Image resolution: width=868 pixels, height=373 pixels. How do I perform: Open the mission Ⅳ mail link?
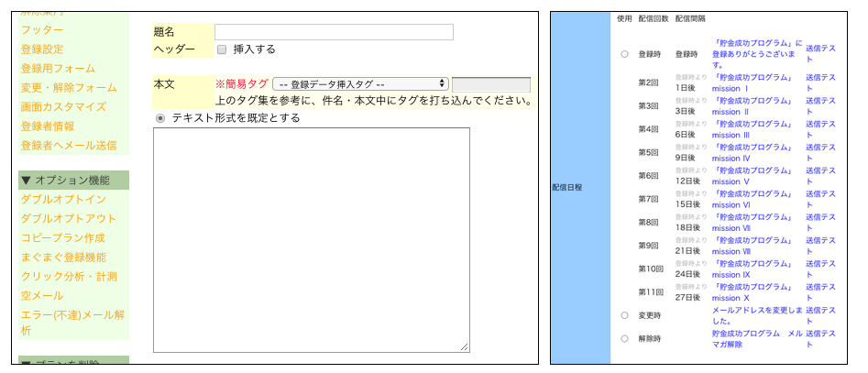[753, 153]
